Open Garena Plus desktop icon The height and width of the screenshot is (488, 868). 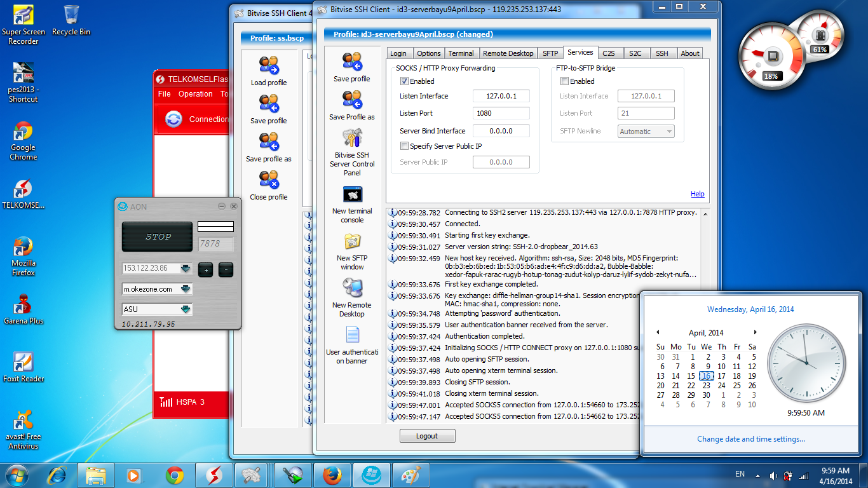click(24, 309)
